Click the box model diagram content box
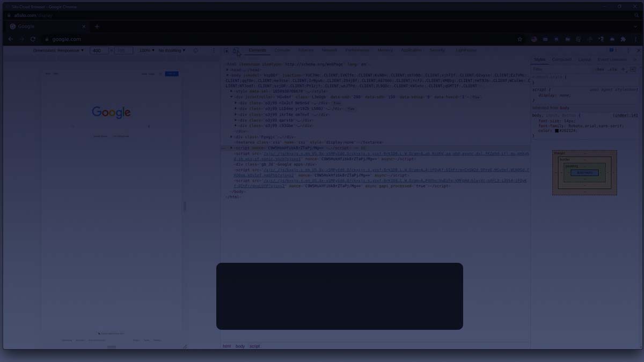 pos(584,173)
